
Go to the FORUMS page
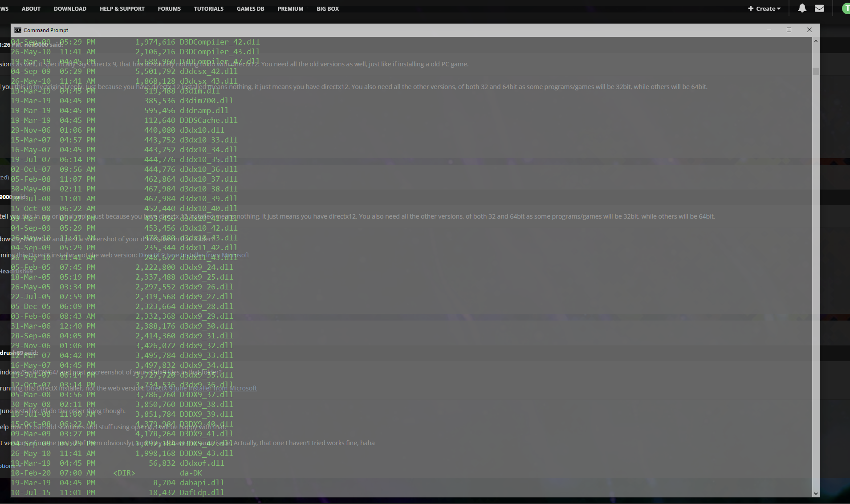pos(169,8)
